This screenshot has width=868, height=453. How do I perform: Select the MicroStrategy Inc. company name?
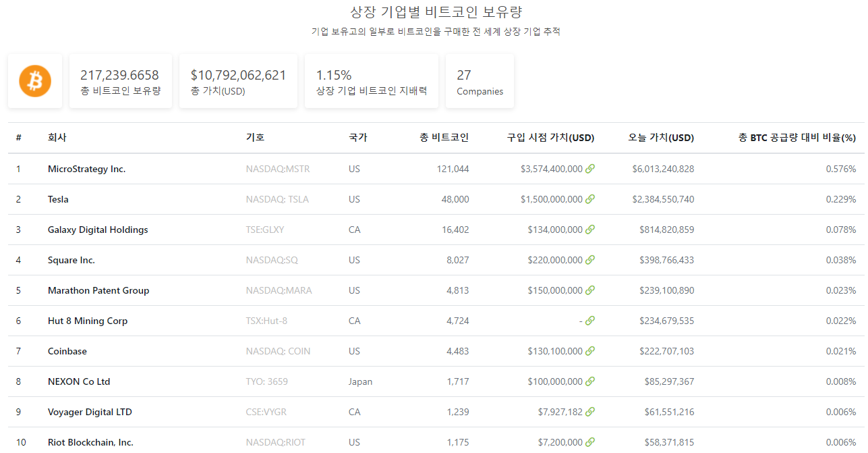[x=87, y=169]
